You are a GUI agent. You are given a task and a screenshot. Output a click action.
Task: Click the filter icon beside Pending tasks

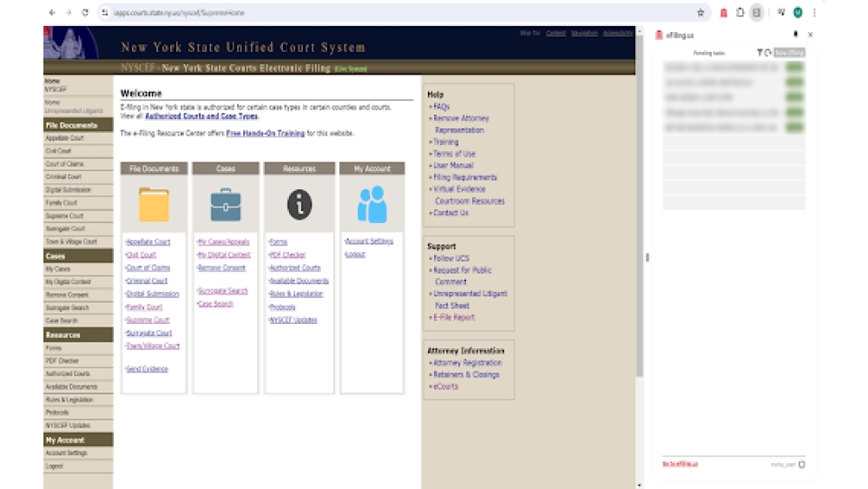(x=759, y=53)
